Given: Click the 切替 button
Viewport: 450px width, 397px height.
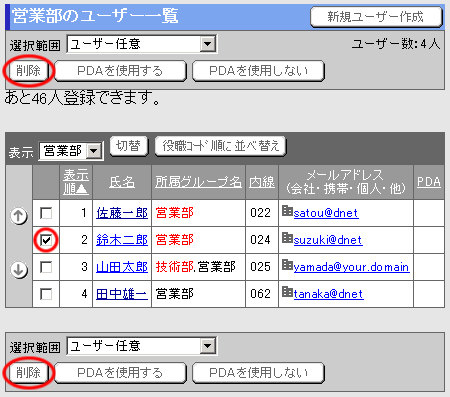Looking at the screenshot, I should click(x=129, y=146).
